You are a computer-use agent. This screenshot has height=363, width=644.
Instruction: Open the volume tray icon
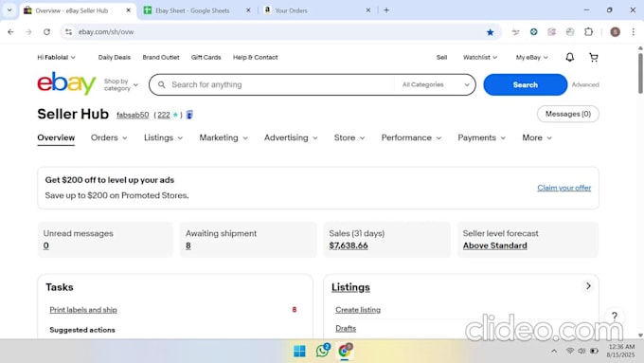point(581,351)
